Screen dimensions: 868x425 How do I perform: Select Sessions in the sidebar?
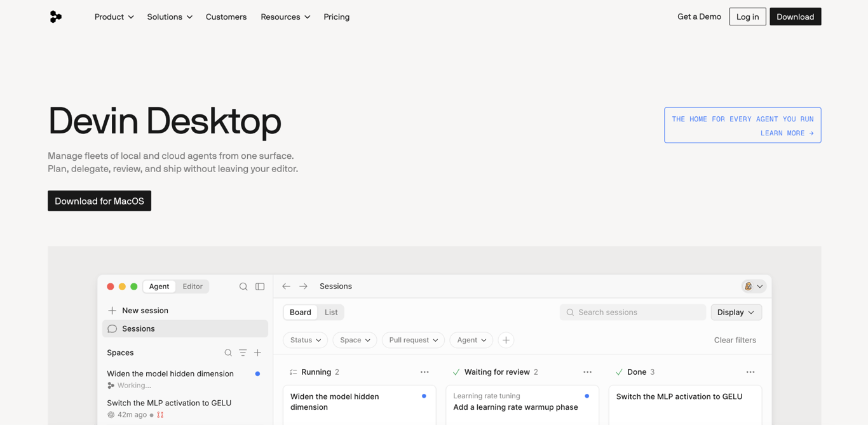pyautogui.click(x=185, y=328)
